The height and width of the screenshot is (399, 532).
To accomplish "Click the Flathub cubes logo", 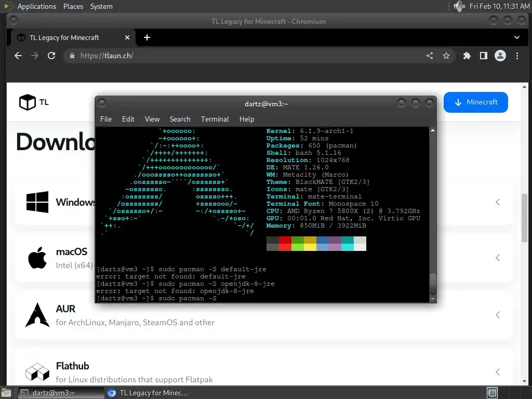I will [37, 372].
